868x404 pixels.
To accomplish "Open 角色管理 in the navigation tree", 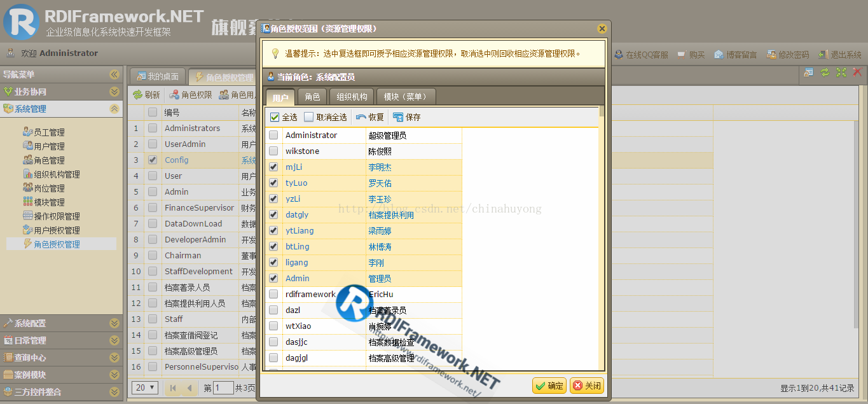I will pos(49,160).
